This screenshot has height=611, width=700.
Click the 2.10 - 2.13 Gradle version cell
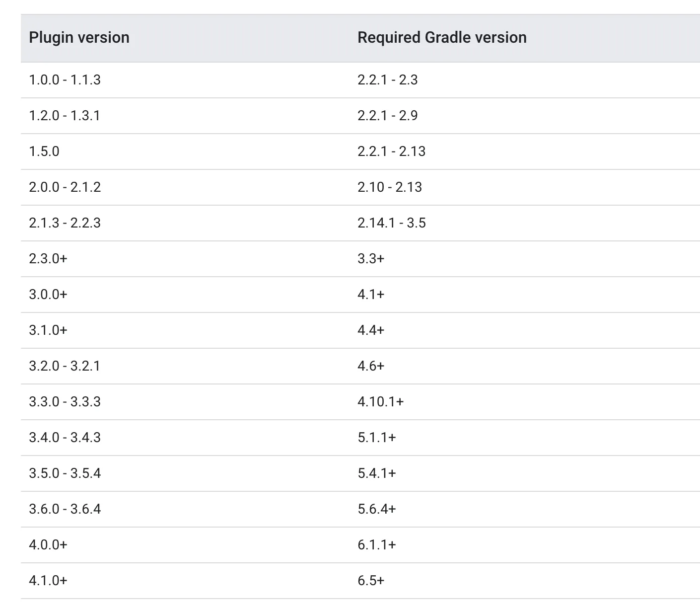click(390, 187)
